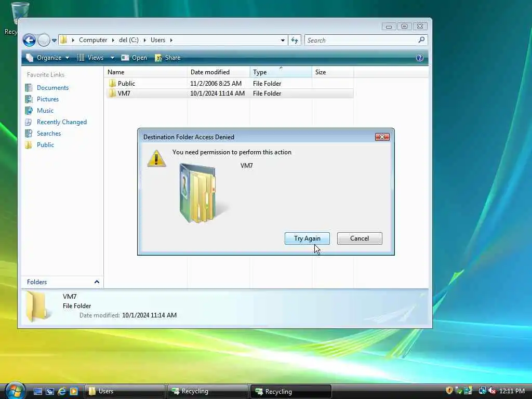Click the Views toolbar button
Image resolution: width=532 pixels, height=399 pixels.
pos(90,58)
